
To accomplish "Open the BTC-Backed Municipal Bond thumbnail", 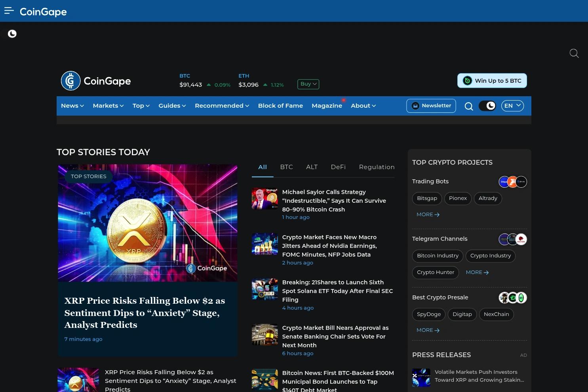I will (265, 380).
